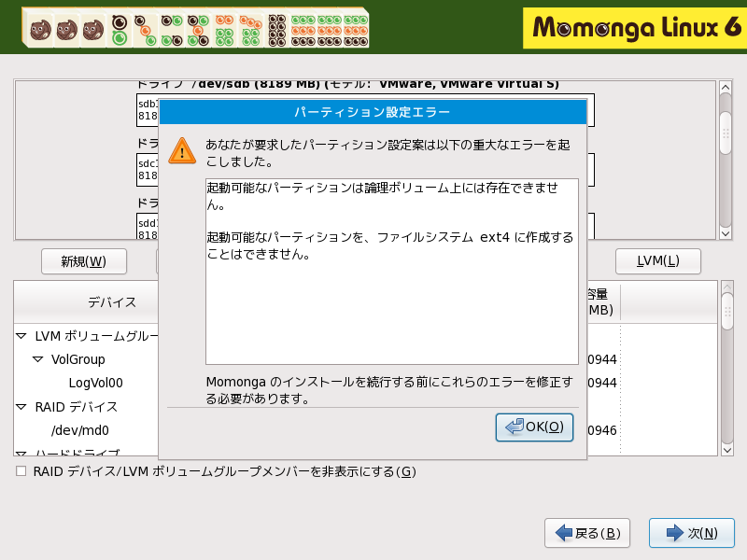Proceed with the 次(N) button

(692, 533)
